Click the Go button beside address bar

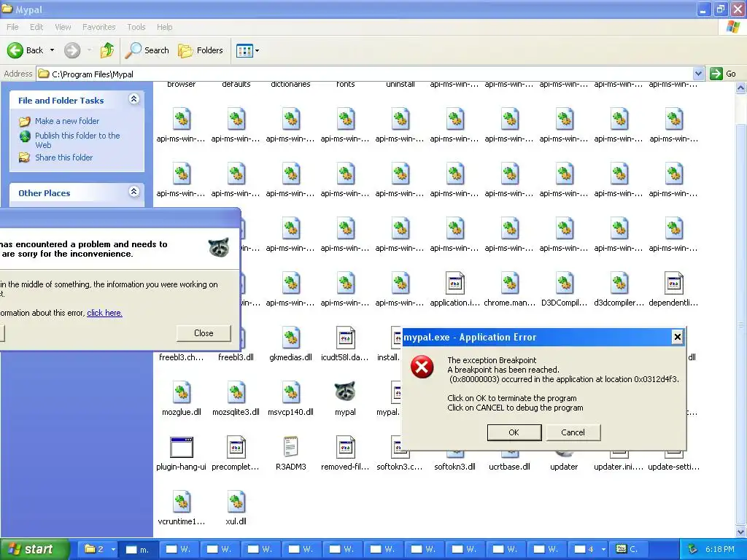(723, 74)
